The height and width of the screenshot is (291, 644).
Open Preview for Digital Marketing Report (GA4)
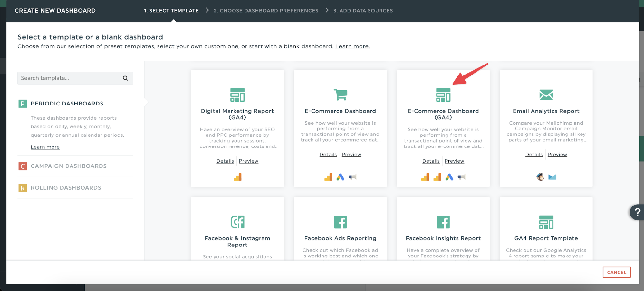point(248,161)
